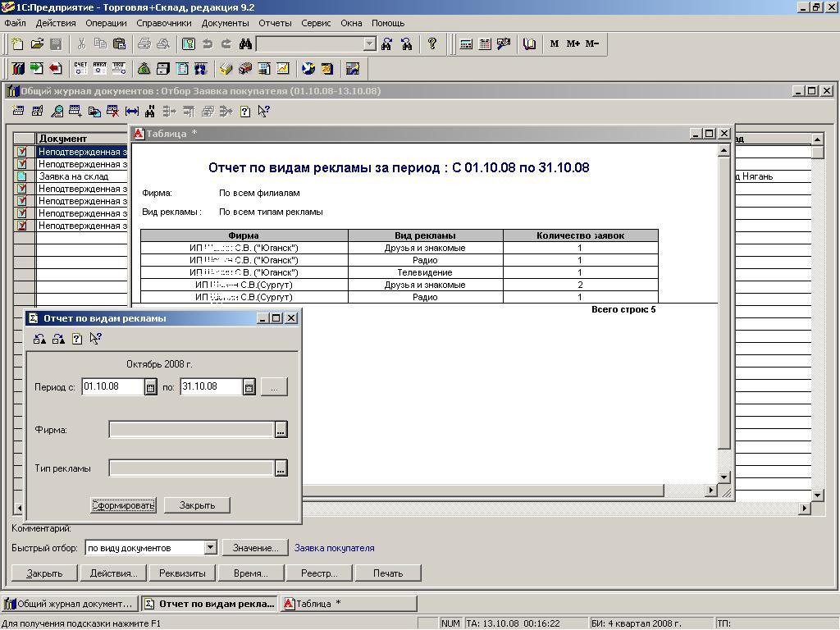Click the yellow question mark Help icon
This screenshot has height=630, width=840.
pyautogui.click(x=432, y=44)
